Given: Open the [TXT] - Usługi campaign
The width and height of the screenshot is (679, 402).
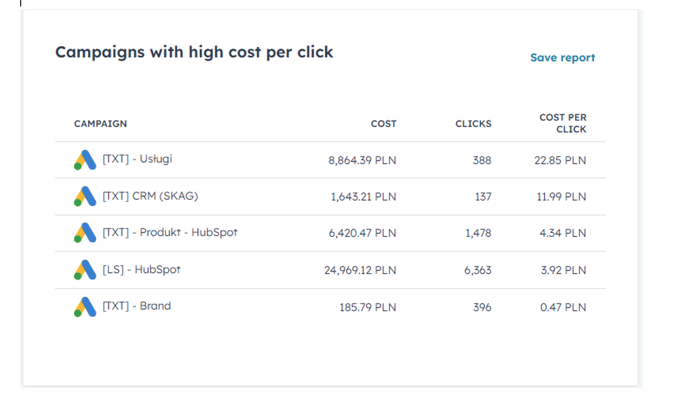Looking at the screenshot, I should (x=137, y=159).
